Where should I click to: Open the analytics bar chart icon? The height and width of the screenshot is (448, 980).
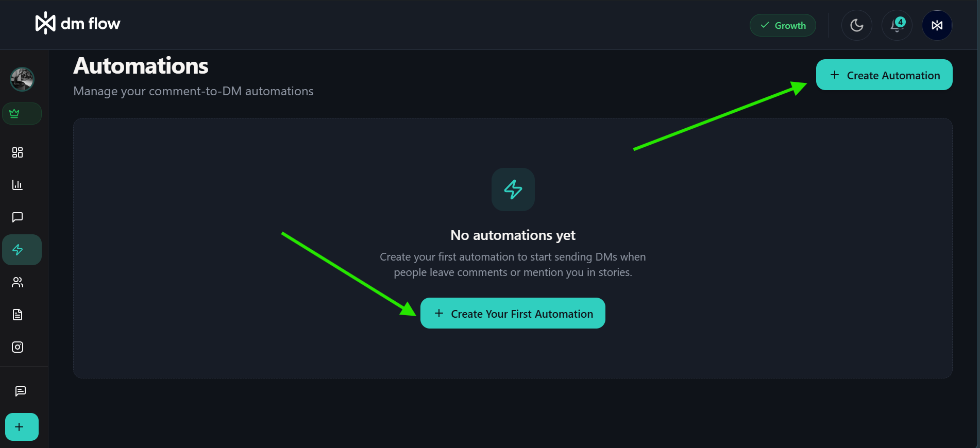[x=17, y=185]
